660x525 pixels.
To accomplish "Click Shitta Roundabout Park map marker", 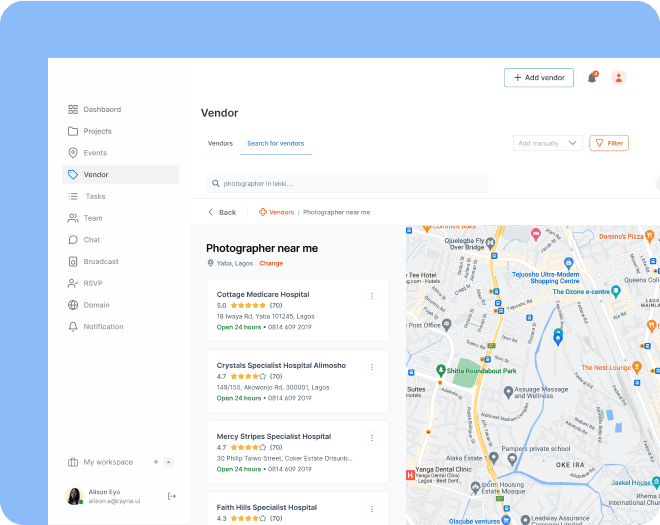I will click(441, 370).
